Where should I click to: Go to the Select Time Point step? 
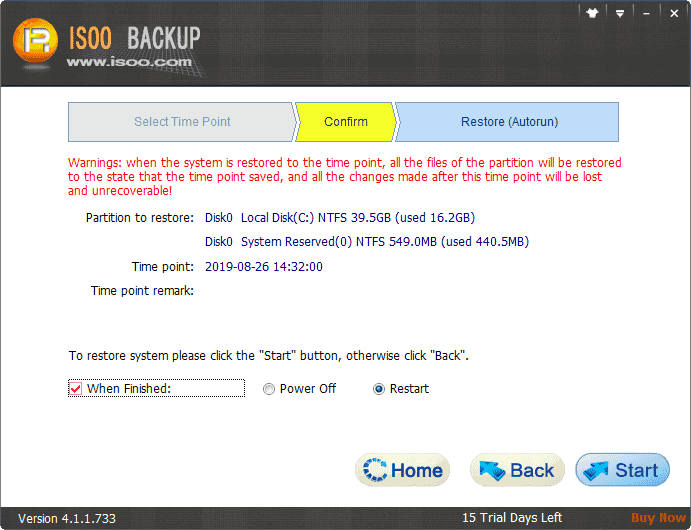pyautogui.click(x=182, y=122)
